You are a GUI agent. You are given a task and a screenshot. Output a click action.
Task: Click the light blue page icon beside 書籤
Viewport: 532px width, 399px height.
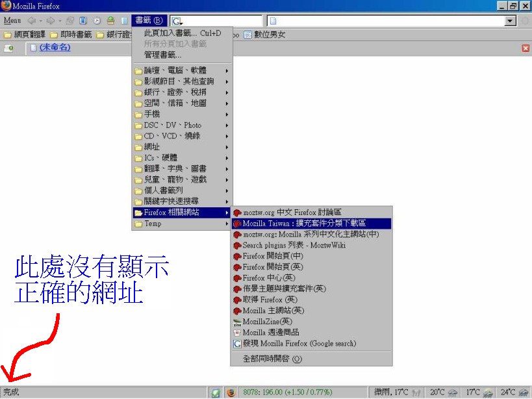point(124,21)
